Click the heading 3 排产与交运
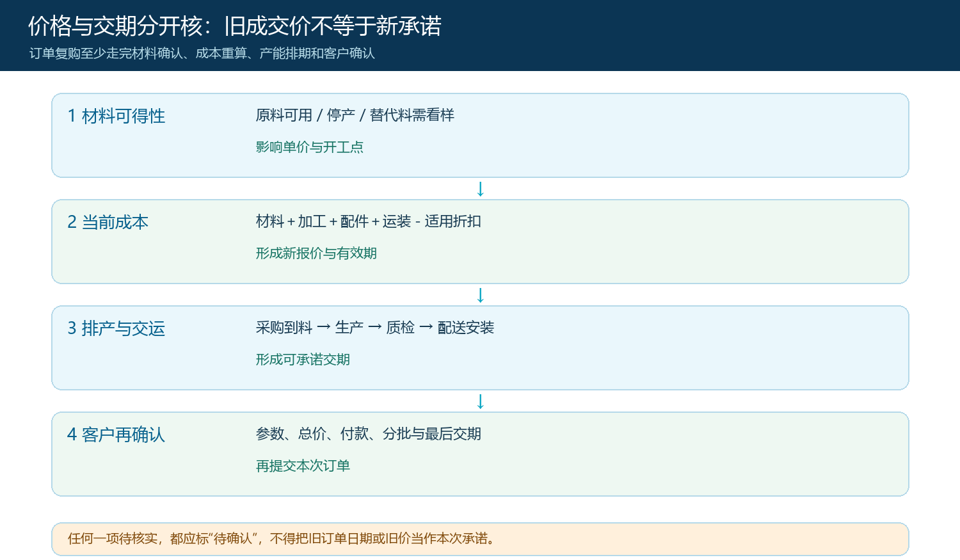The width and height of the screenshot is (960, 560). click(x=116, y=329)
